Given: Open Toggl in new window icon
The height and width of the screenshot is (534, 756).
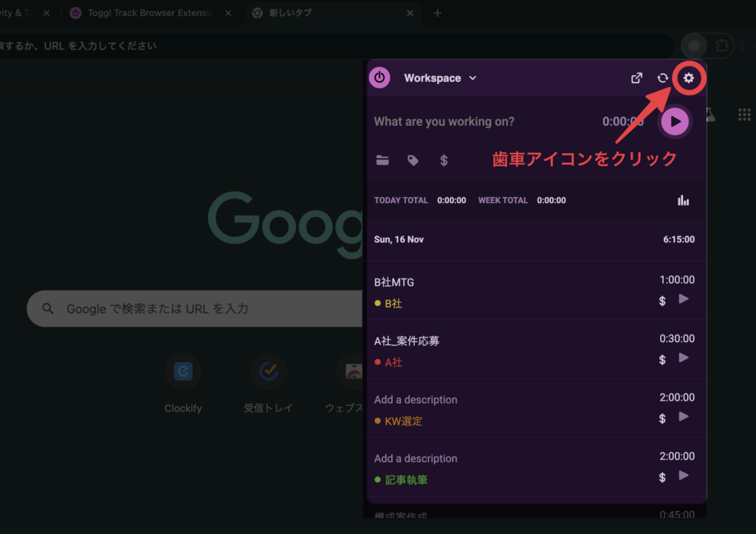Looking at the screenshot, I should (636, 78).
